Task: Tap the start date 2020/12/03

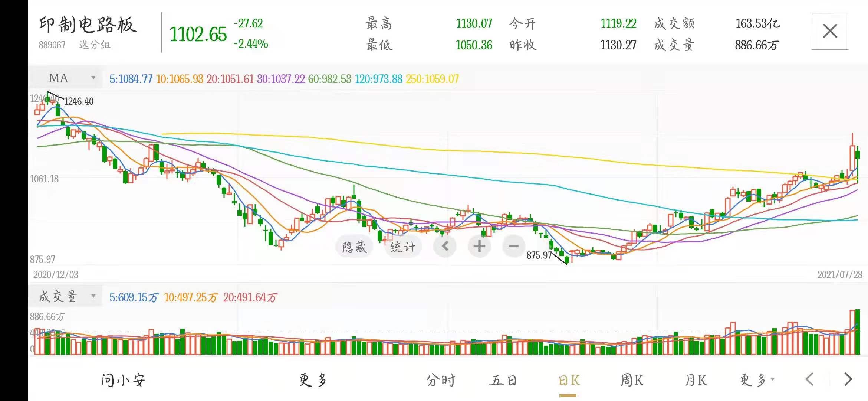Action: point(56,274)
